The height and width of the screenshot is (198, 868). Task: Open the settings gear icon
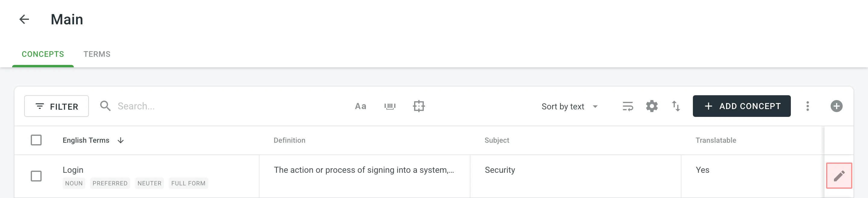pos(652,106)
